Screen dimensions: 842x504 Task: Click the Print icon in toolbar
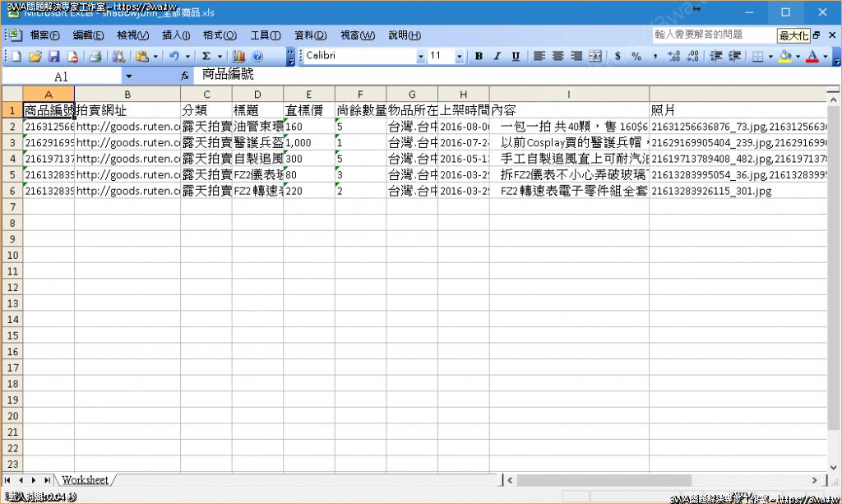[x=95, y=57]
